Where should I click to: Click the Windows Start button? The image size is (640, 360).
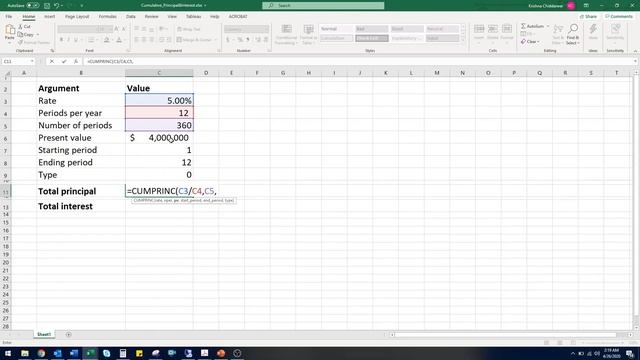[x=8, y=353]
